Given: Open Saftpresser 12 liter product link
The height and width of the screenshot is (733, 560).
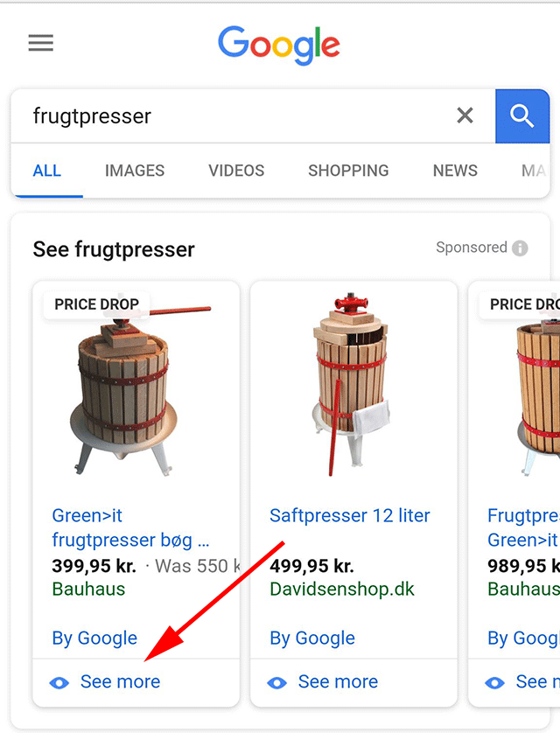Looking at the screenshot, I should [350, 515].
